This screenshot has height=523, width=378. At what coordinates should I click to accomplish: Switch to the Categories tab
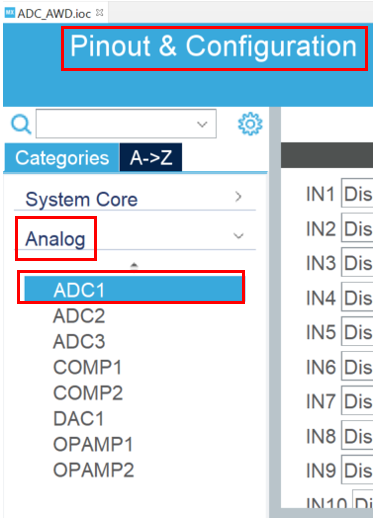62,157
